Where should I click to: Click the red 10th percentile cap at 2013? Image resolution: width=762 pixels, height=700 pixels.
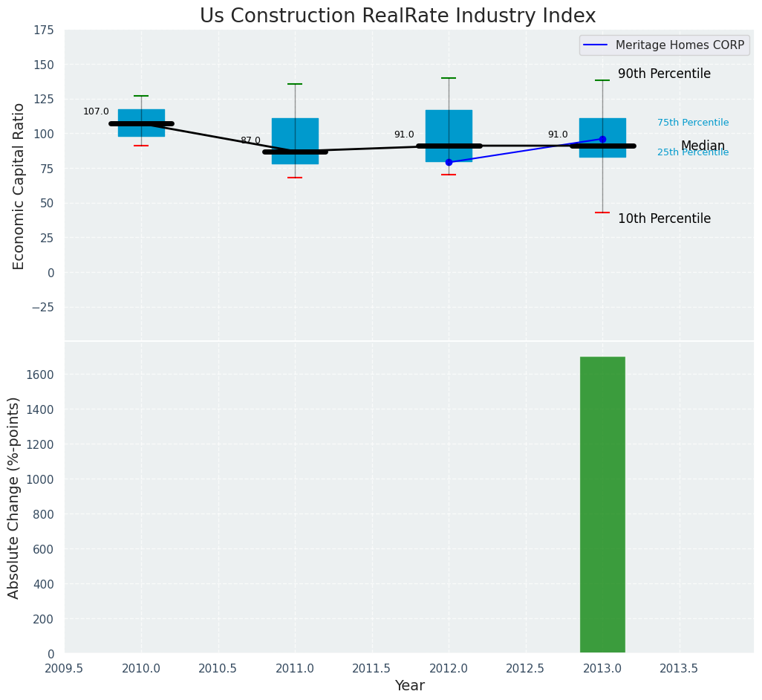coord(602,213)
